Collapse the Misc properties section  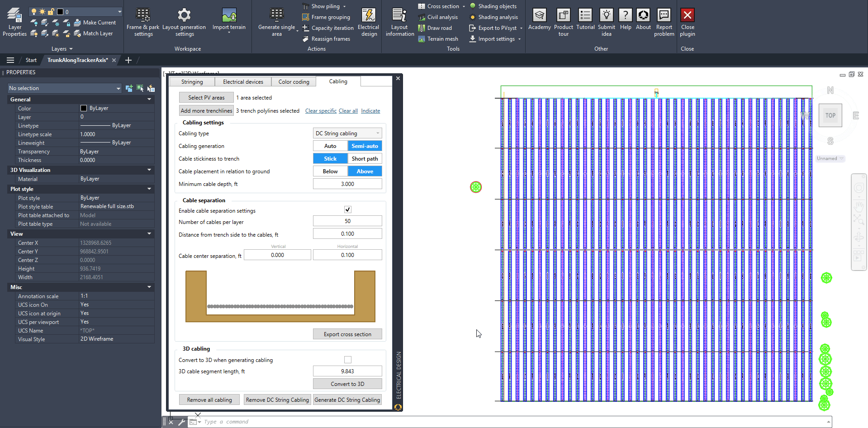coord(149,287)
